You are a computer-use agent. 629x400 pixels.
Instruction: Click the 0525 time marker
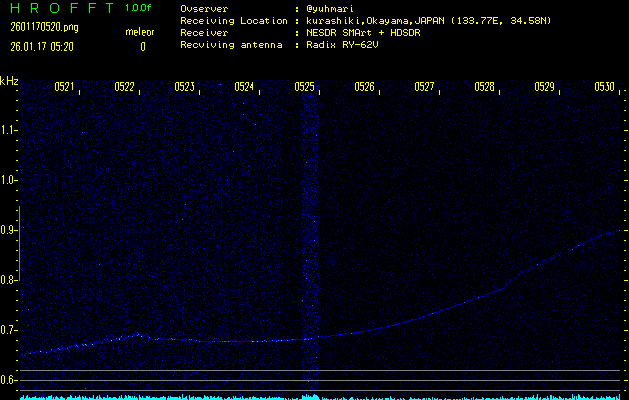tap(305, 87)
